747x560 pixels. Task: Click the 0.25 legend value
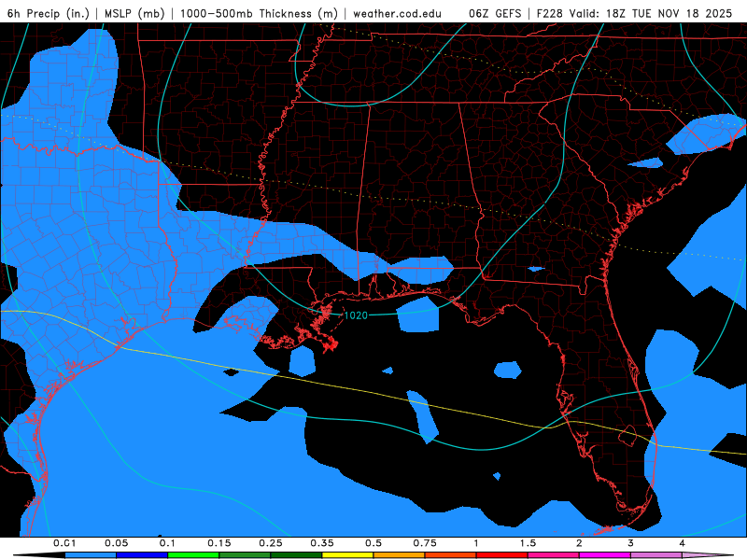(x=271, y=543)
